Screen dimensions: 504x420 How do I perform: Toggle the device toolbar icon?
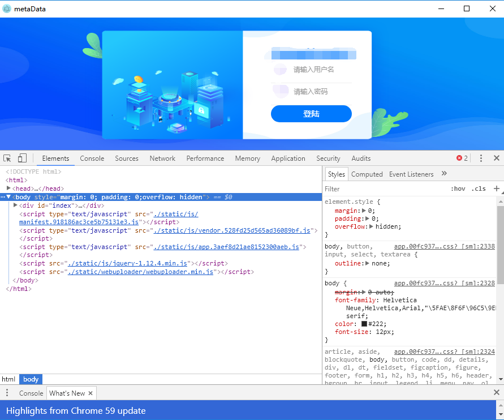(22, 158)
